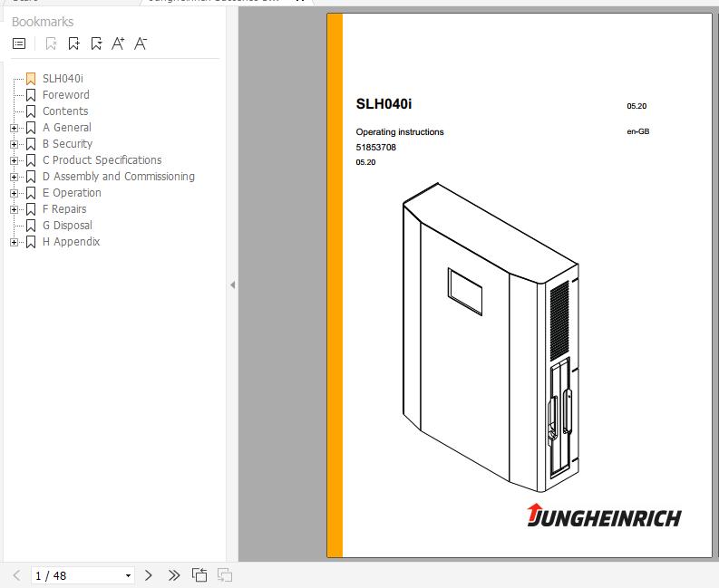The height and width of the screenshot is (588, 719).
Task: Click the Operating instructions text
Action: point(400,132)
